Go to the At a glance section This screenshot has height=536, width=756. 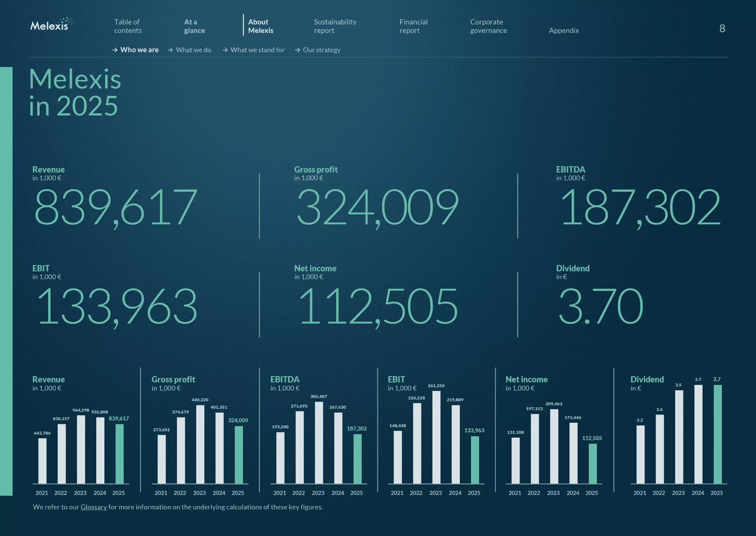pos(194,26)
